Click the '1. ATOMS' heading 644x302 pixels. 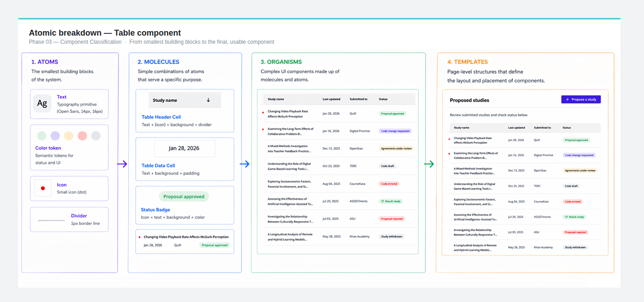coord(45,62)
